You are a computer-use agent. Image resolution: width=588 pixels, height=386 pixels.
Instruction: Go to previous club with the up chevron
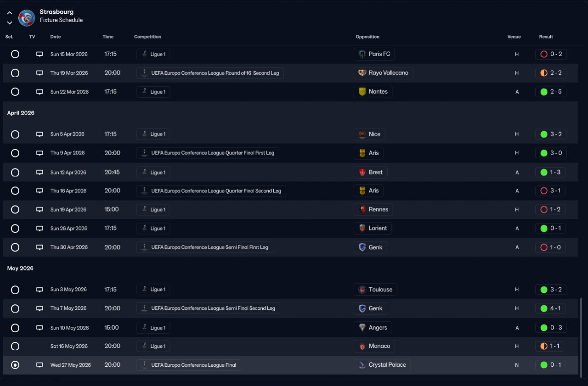[x=10, y=13]
